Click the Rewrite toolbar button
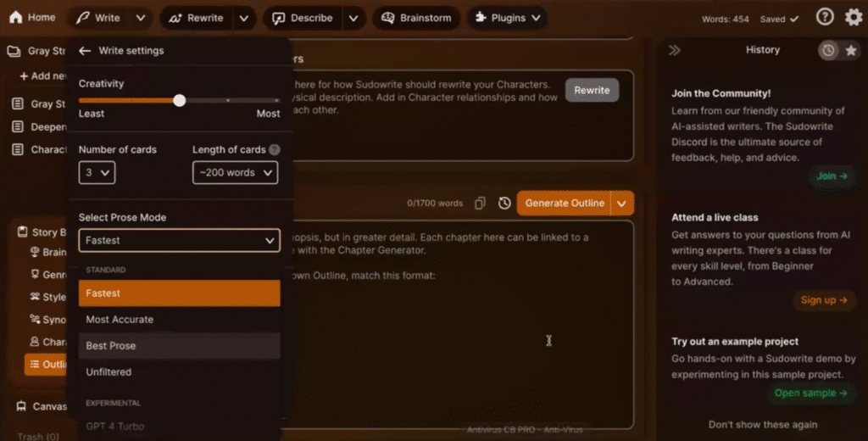868x441 pixels. coord(197,18)
